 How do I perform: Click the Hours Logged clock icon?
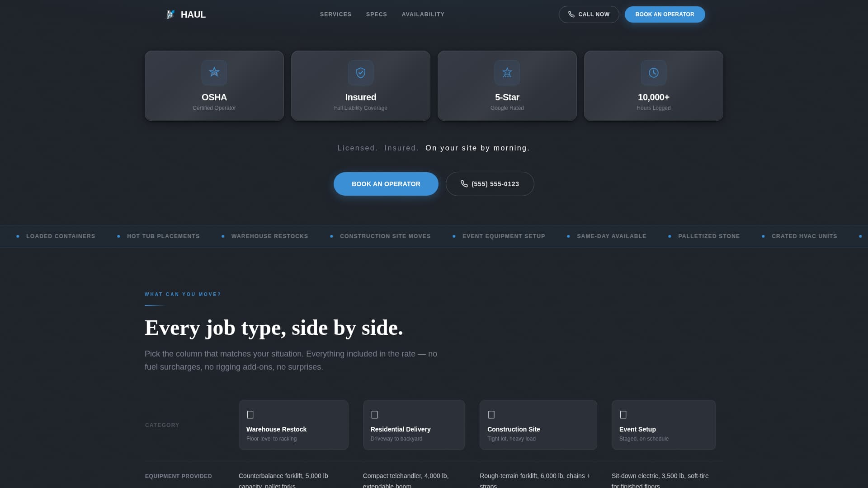coord(654,72)
